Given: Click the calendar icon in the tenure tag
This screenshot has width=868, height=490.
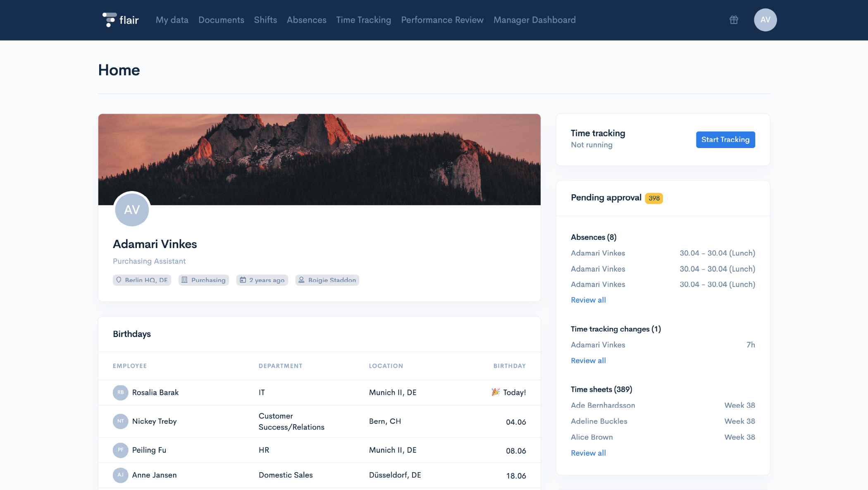Looking at the screenshot, I should tap(243, 280).
